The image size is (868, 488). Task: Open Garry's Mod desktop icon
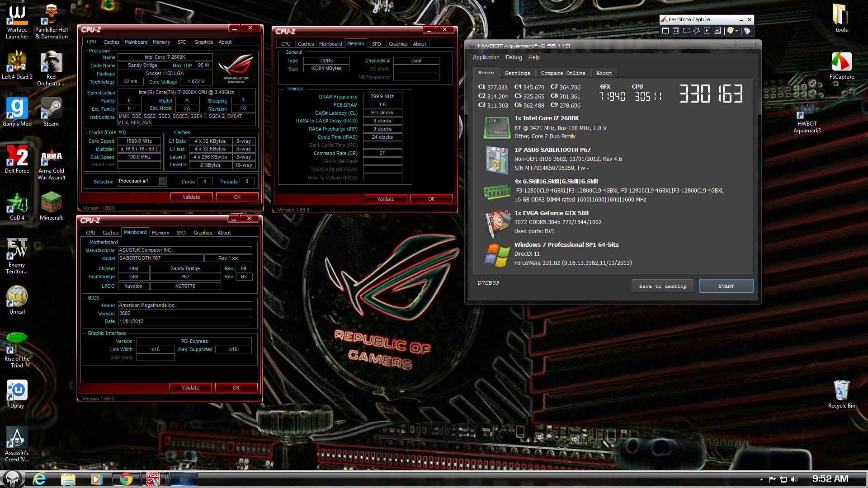click(17, 112)
